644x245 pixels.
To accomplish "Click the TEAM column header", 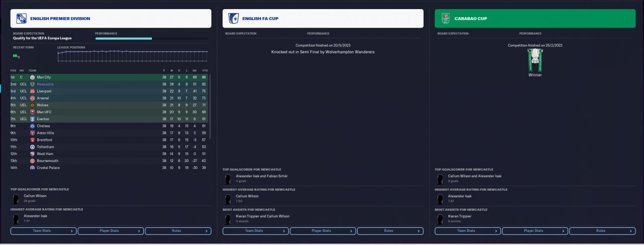I will [x=32, y=70].
